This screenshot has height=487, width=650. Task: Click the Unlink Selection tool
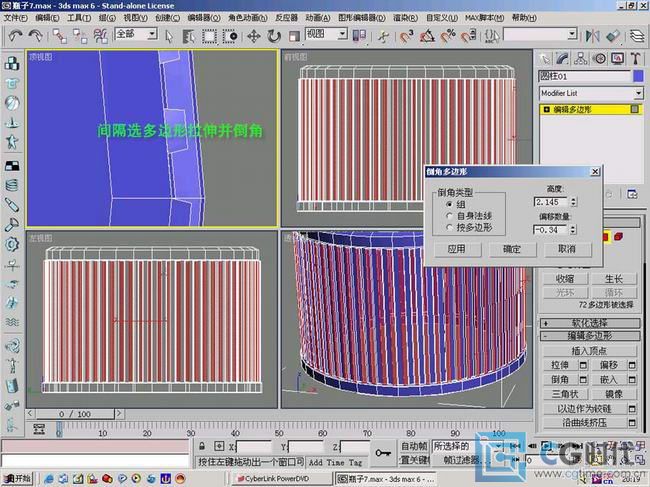(80, 36)
